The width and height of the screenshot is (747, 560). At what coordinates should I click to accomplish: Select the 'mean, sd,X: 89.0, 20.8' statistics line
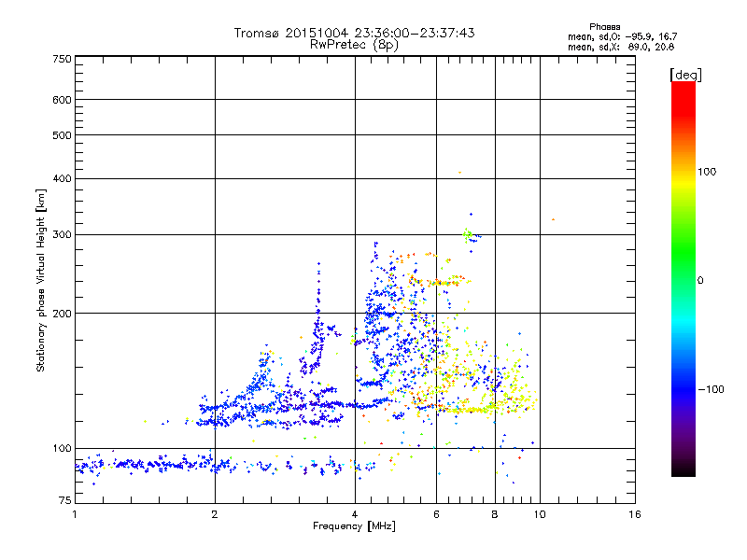621,47
